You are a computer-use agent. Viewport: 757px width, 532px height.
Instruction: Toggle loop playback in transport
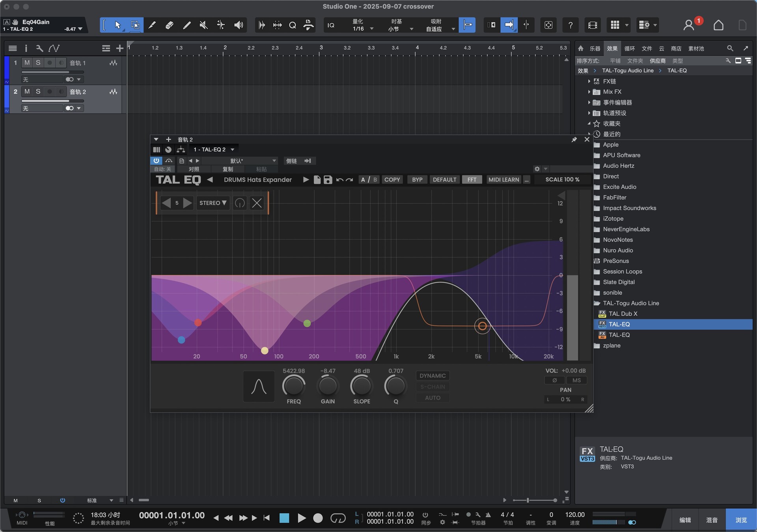click(338, 518)
